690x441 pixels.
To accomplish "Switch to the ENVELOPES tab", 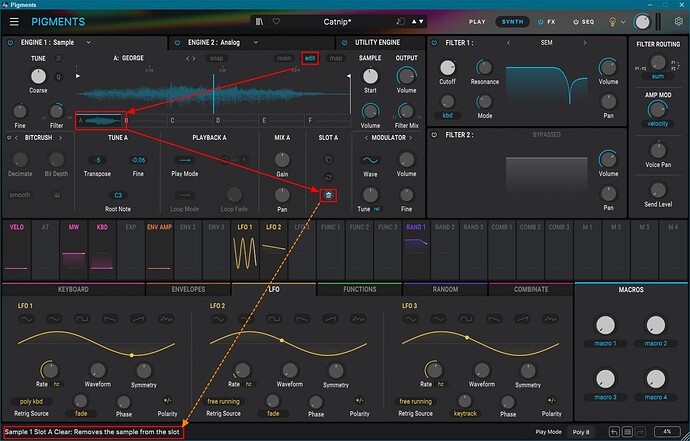I will pyautogui.click(x=187, y=290).
